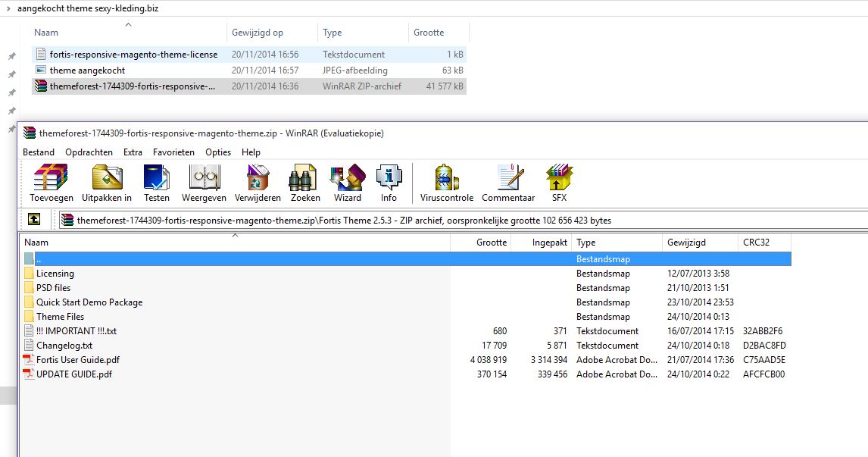Click the Uitpakken in (Extract to) icon
868x457 pixels.
(107, 177)
